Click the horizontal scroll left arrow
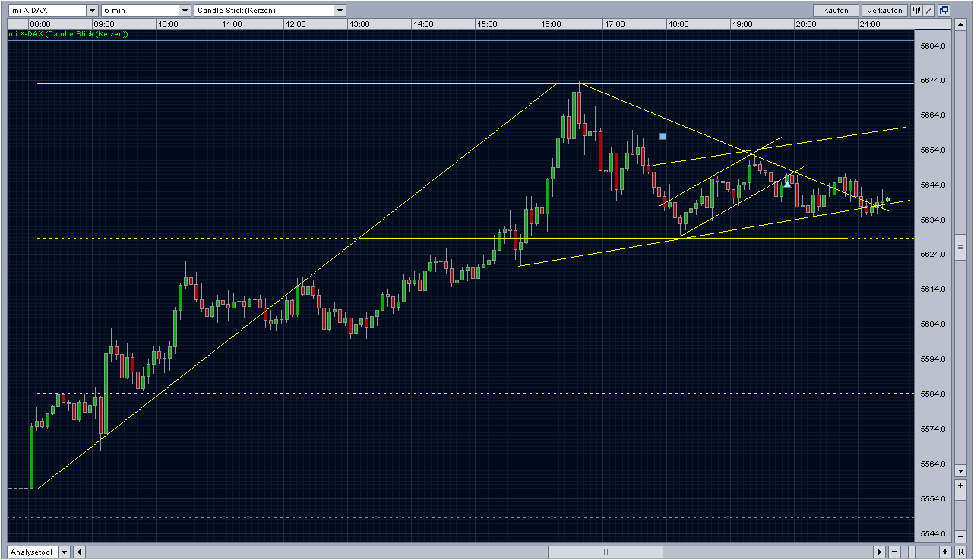The image size is (974, 560). pos(79,552)
